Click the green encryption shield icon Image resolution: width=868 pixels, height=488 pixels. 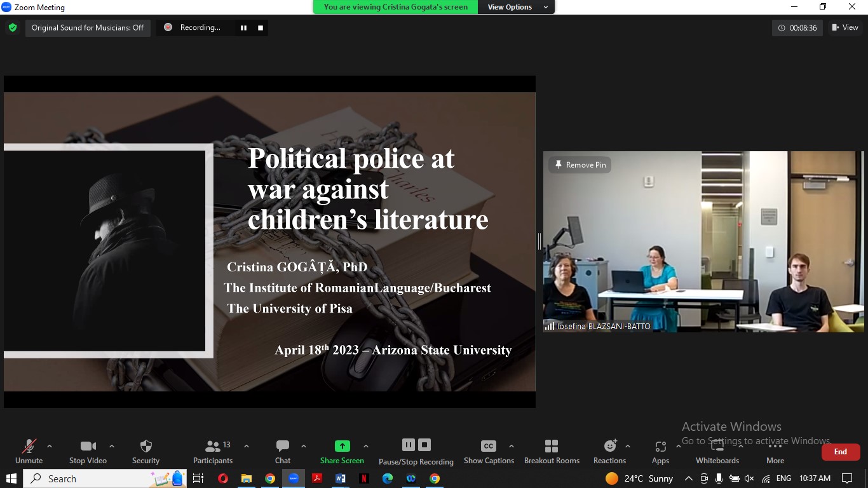click(13, 27)
